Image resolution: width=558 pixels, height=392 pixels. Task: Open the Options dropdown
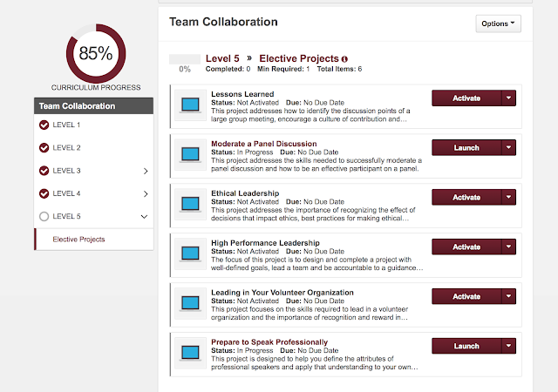tap(499, 24)
